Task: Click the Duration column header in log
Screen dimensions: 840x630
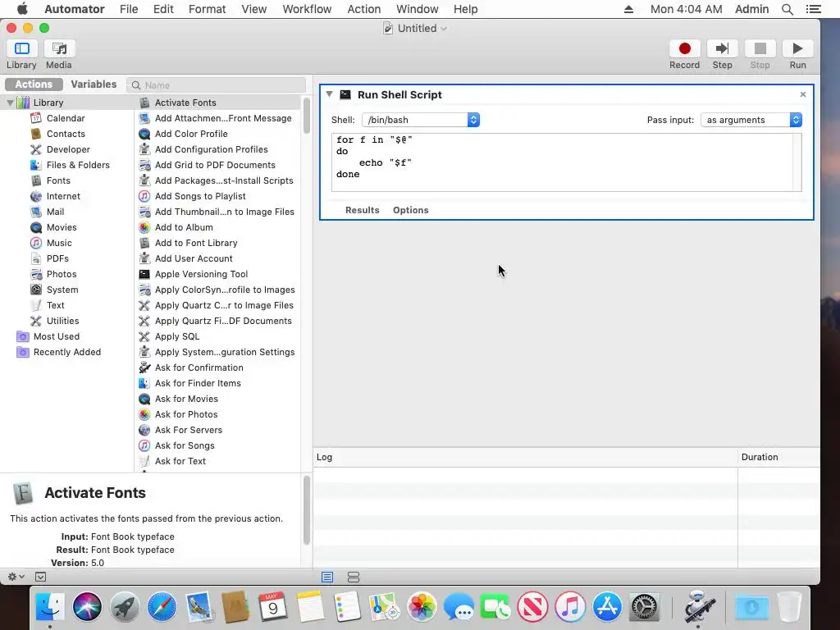Action: coord(778,457)
